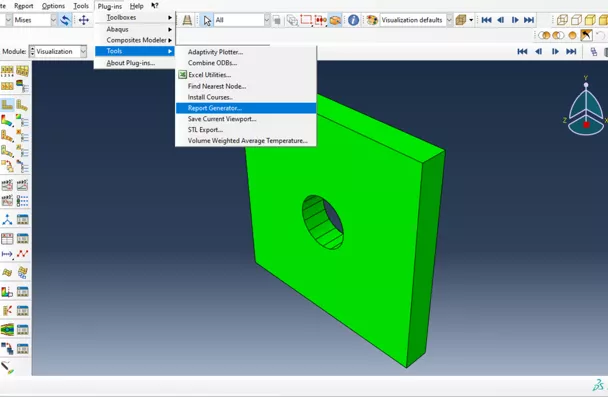Activate the context help pointer
608x397 pixels.
[155, 5]
